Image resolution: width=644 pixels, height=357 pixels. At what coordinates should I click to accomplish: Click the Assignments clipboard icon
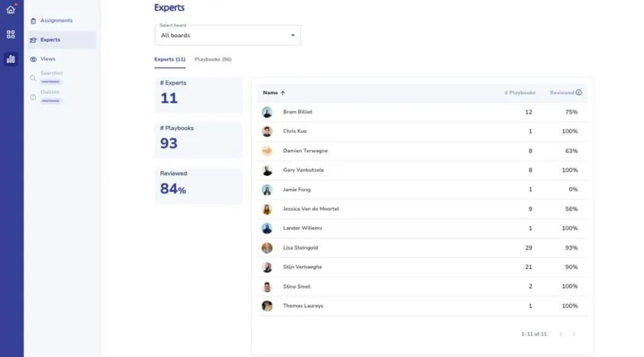[x=33, y=21]
